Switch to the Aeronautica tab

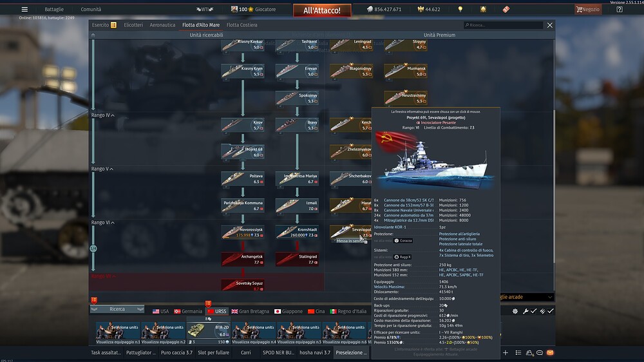(x=162, y=25)
